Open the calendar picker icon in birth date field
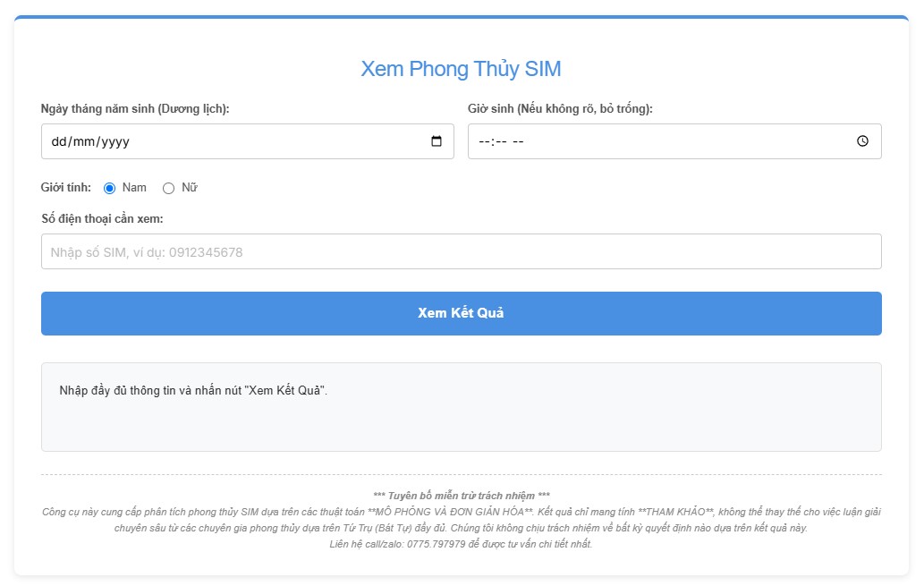Image resolution: width=924 pixels, height=586 pixels. (437, 141)
